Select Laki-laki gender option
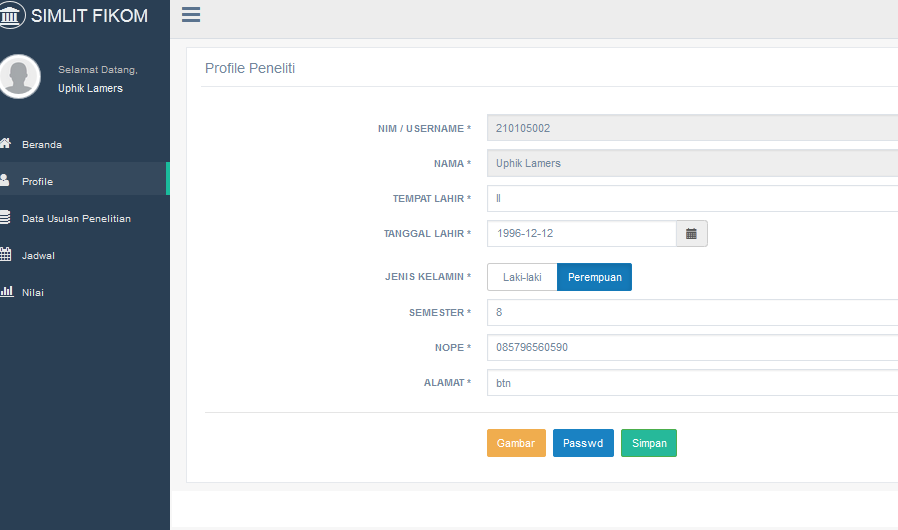This screenshot has width=898, height=530. point(522,277)
